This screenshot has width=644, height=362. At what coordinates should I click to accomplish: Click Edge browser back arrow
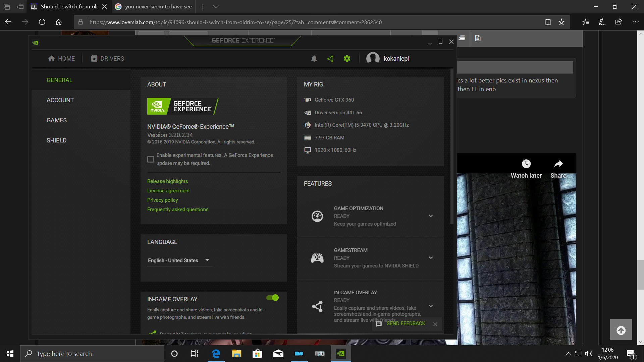8,22
